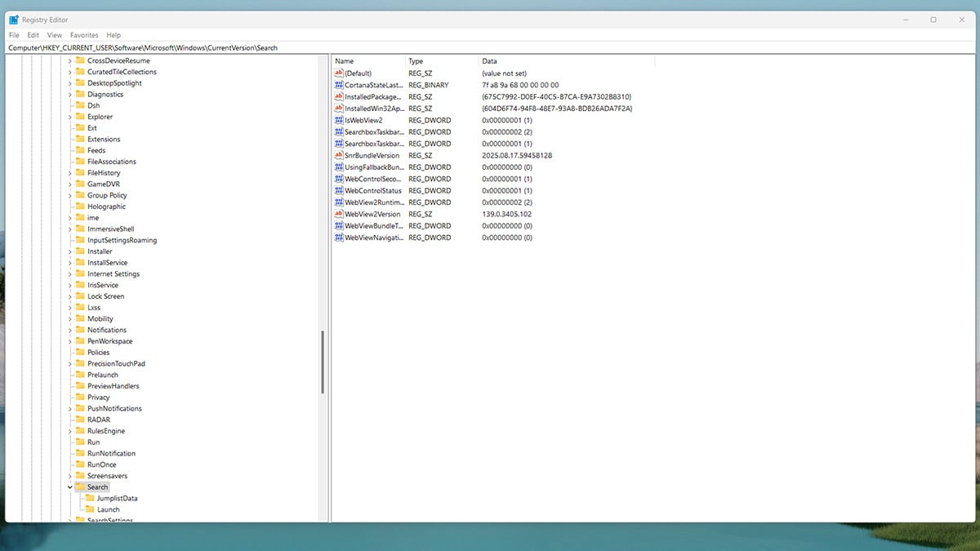
Task: Sort values by the Data column header
Action: (567, 61)
